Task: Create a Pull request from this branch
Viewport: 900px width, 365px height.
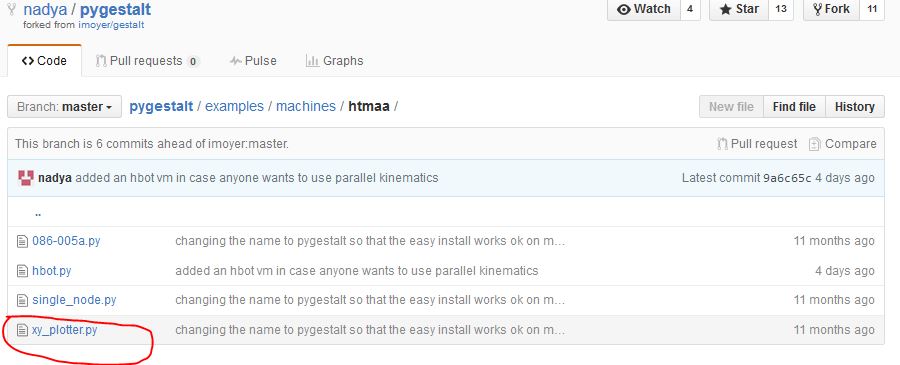Action: click(x=757, y=144)
